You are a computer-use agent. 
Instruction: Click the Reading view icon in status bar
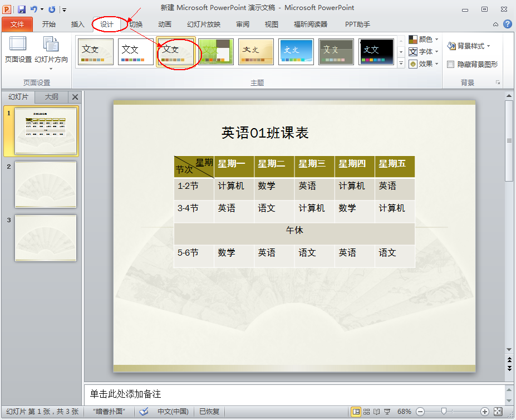[x=376, y=412]
